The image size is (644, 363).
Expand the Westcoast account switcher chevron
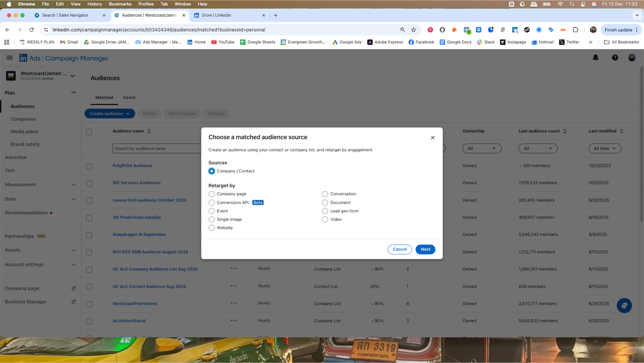click(72, 76)
